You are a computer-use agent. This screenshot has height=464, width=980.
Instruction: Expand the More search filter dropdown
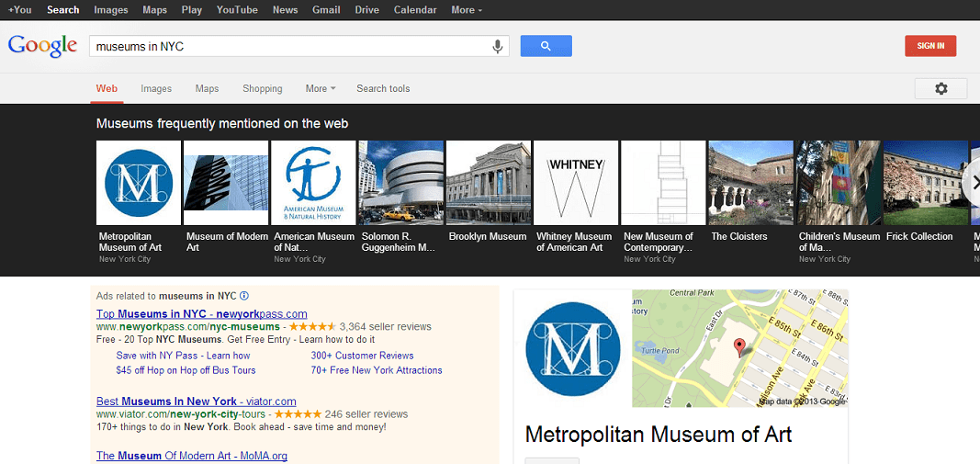point(320,89)
